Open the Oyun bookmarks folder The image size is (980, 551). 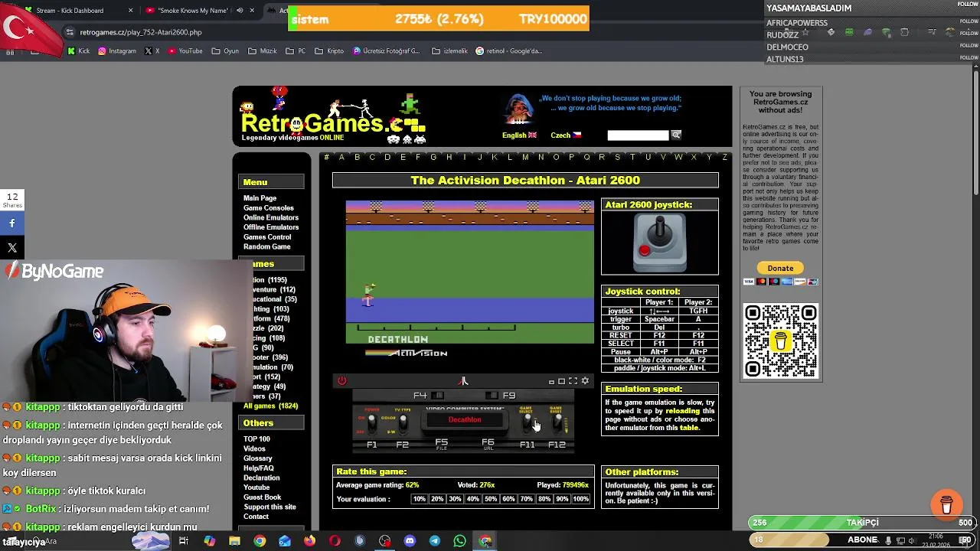pos(225,51)
